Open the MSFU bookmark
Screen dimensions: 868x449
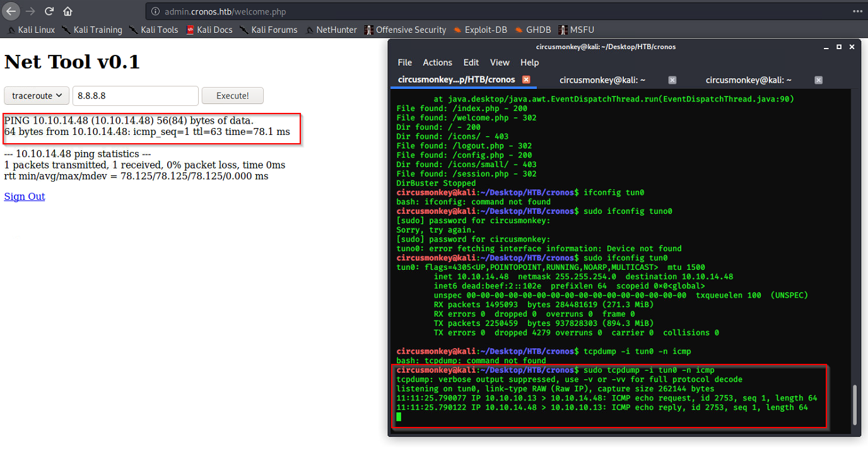pyautogui.click(x=576, y=30)
